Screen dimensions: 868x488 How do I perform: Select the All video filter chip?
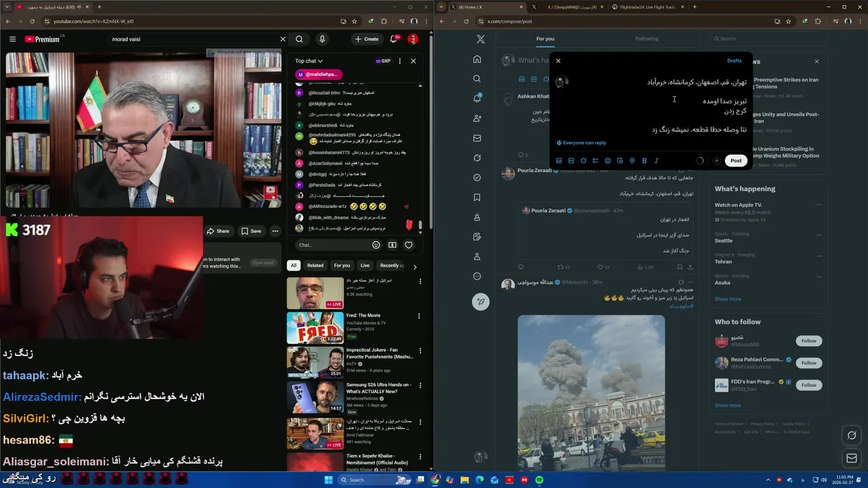(x=294, y=266)
